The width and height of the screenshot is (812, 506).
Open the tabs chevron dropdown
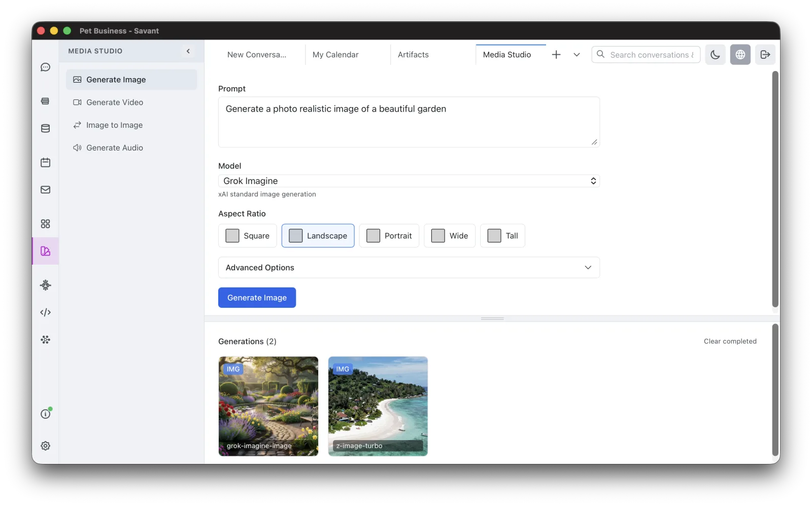click(577, 55)
